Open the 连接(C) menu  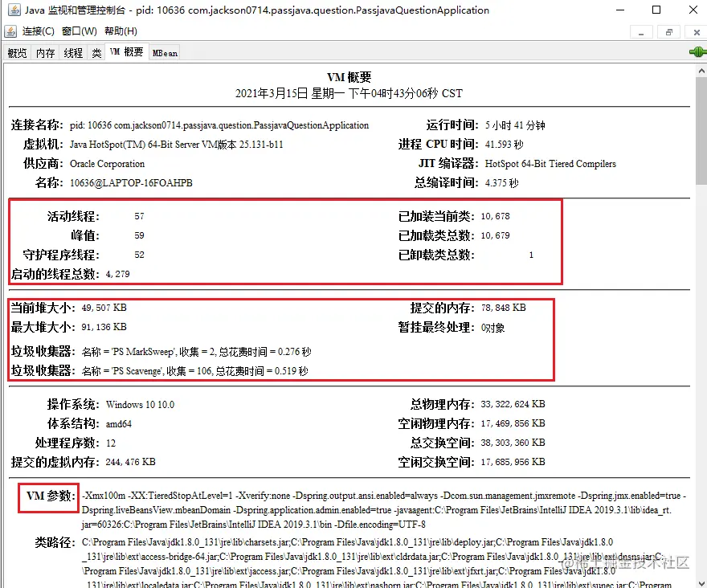(39, 31)
